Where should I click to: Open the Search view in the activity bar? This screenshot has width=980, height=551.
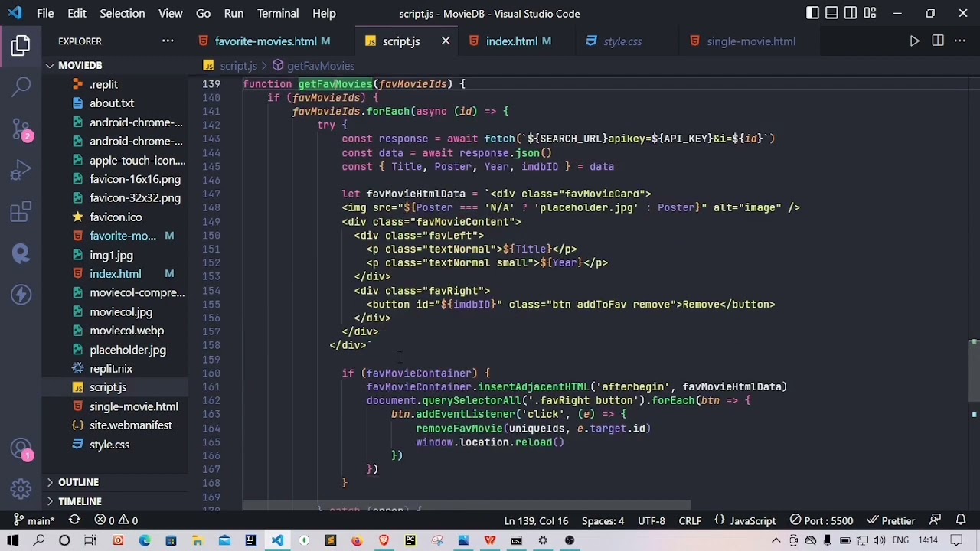(21, 86)
